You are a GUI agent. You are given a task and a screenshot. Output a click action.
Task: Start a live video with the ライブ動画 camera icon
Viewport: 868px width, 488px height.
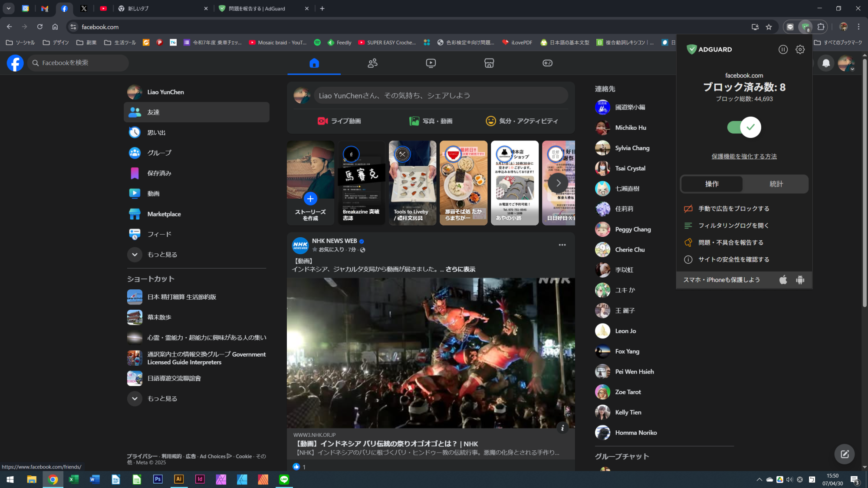(322, 121)
